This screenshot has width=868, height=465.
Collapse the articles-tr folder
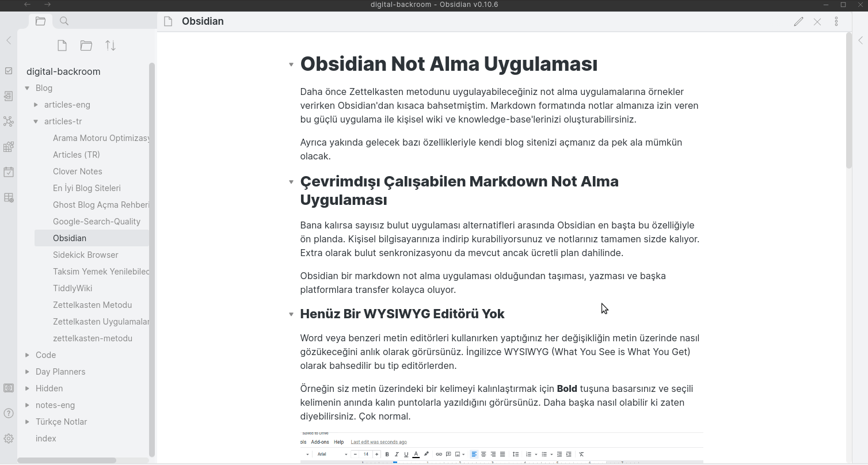[36, 121]
